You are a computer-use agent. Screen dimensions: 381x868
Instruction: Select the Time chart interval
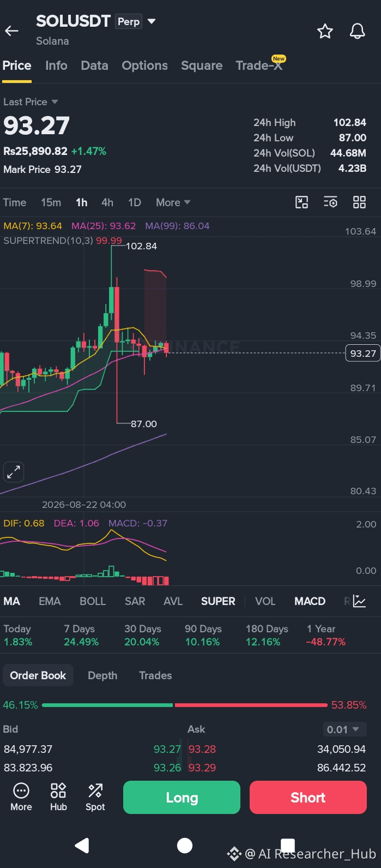(15, 202)
